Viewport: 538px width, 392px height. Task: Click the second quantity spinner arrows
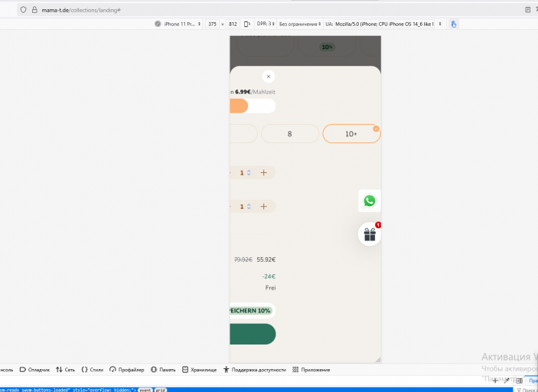249,206
